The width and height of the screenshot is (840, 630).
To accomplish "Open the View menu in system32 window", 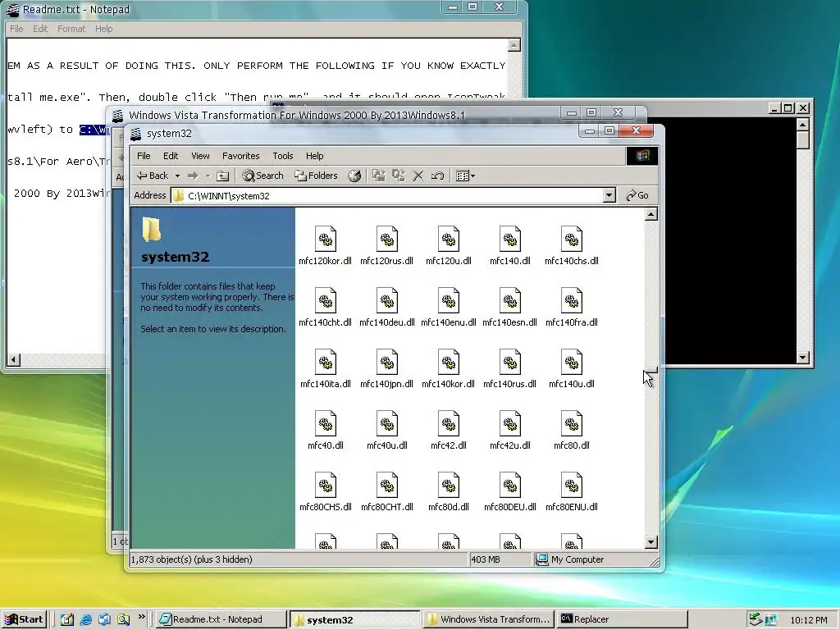I will (x=200, y=156).
